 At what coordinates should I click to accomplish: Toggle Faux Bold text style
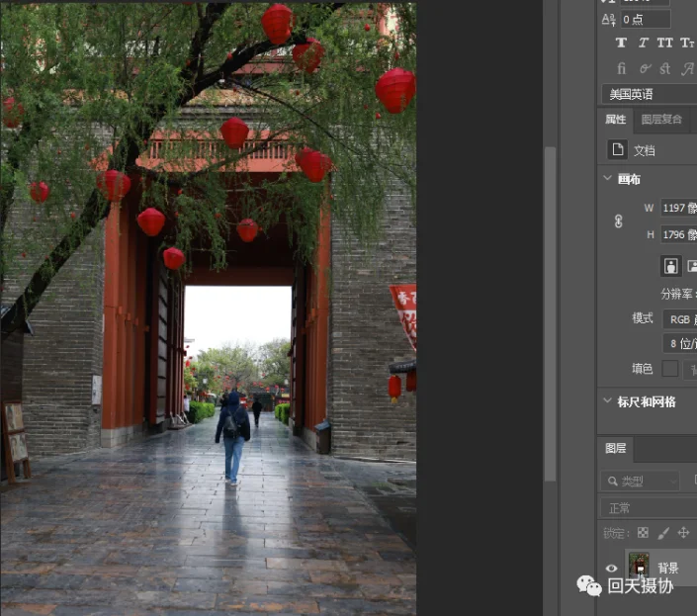point(621,43)
